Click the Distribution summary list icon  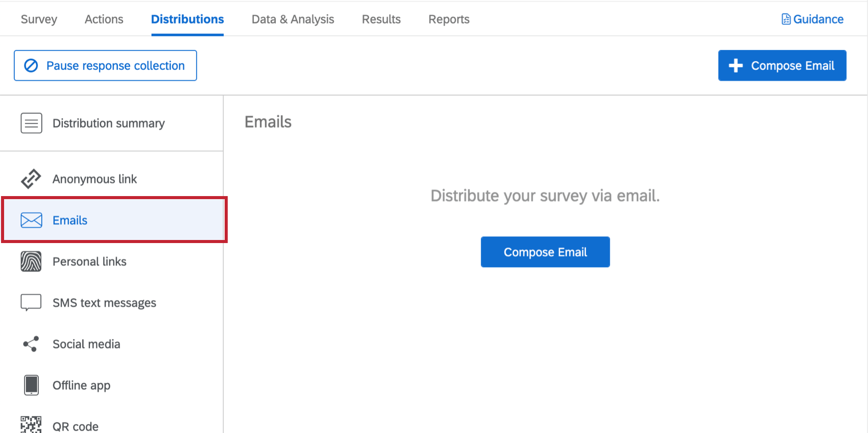coord(31,123)
